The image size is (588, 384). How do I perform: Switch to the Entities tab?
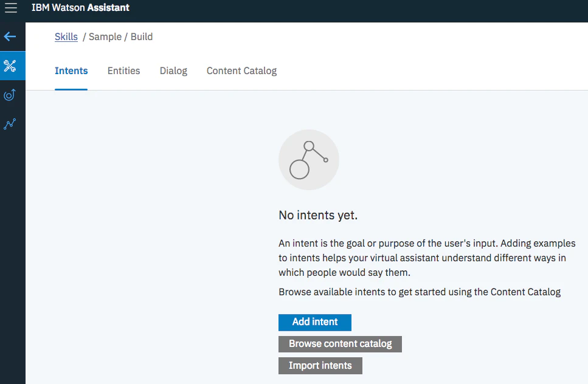coord(124,71)
